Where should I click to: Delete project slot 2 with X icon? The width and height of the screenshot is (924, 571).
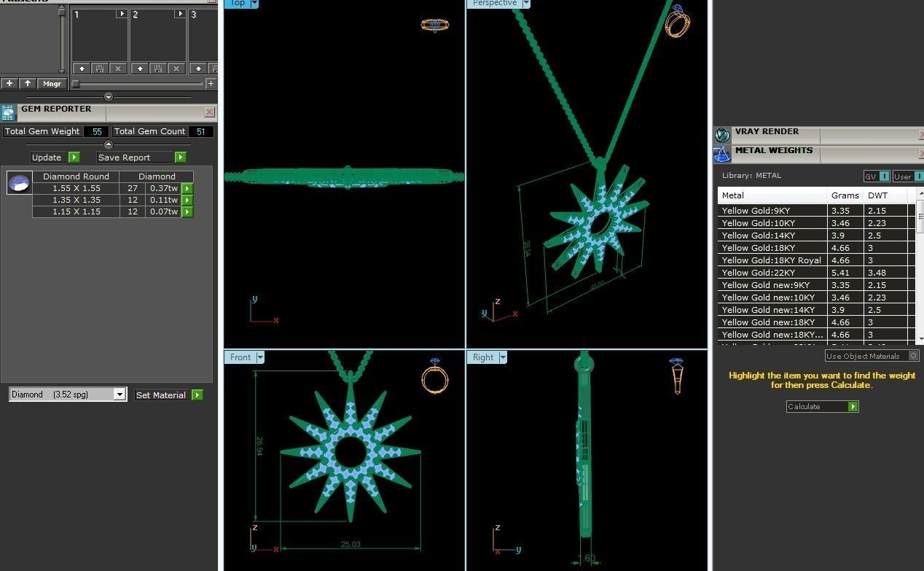pos(176,69)
